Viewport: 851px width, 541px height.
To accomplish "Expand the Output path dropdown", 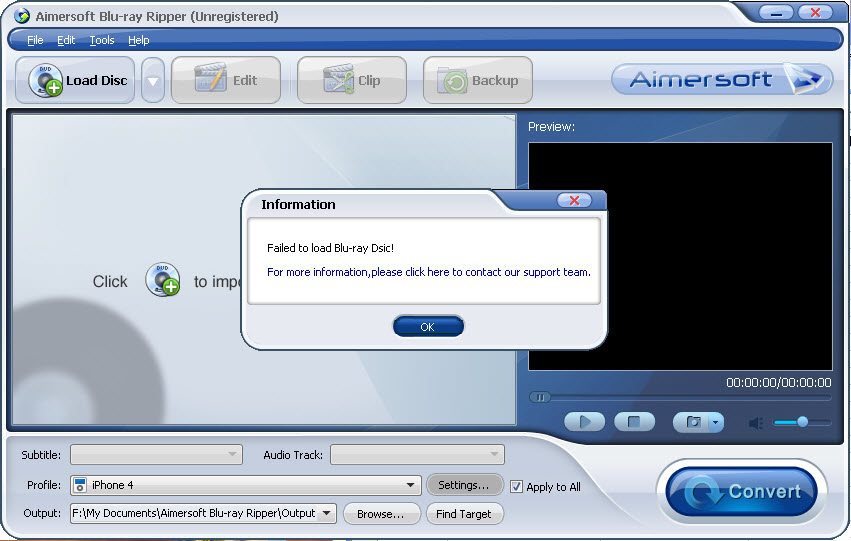I will click(x=327, y=513).
